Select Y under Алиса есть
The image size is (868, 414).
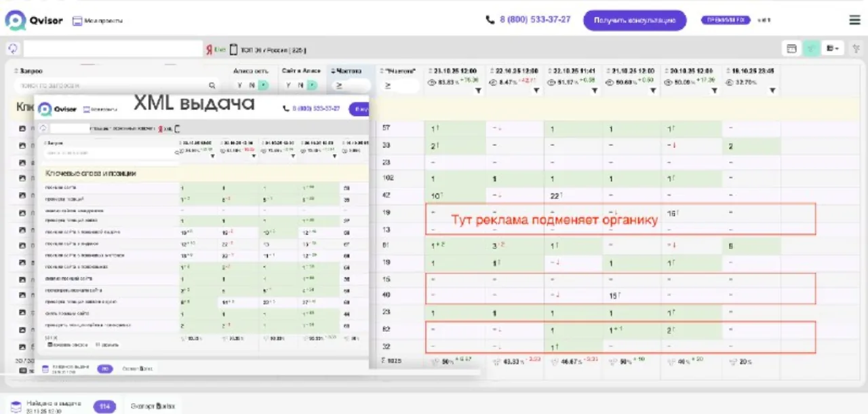(x=241, y=86)
